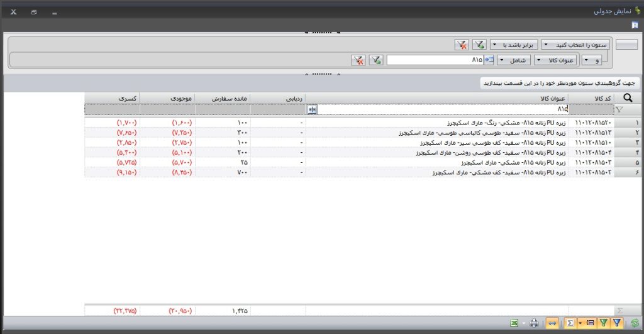Sort by the عنوان کالا column header
644x334 pixels.
[x=437, y=98]
